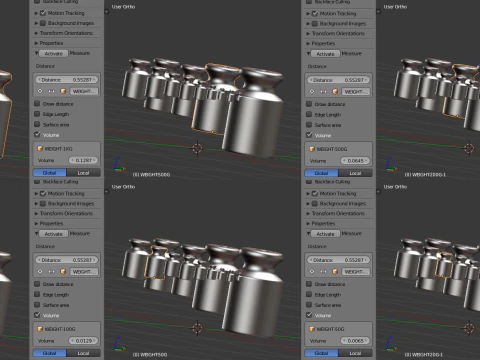
Task: Click Activate button in WEIGHT-500G panel
Action: click(x=326, y=54)
